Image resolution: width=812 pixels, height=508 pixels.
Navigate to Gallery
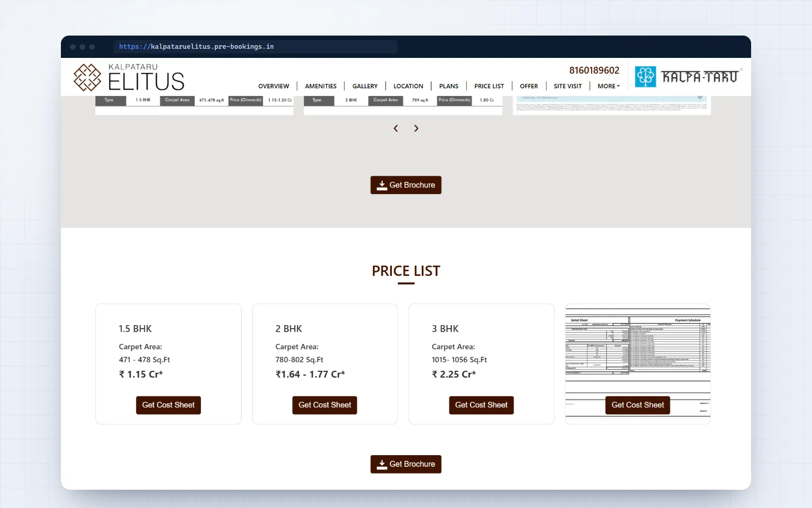click(365, 86)
